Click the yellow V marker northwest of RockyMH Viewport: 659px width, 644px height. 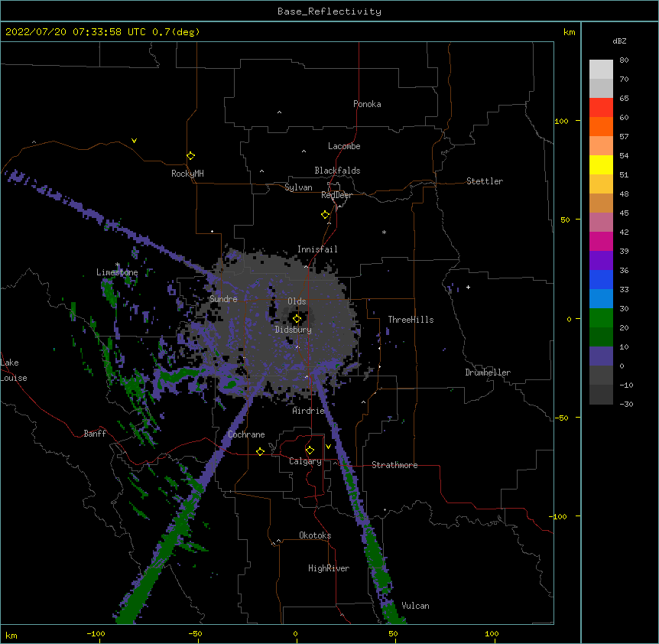pyautogui.click(x=134, y=141)
